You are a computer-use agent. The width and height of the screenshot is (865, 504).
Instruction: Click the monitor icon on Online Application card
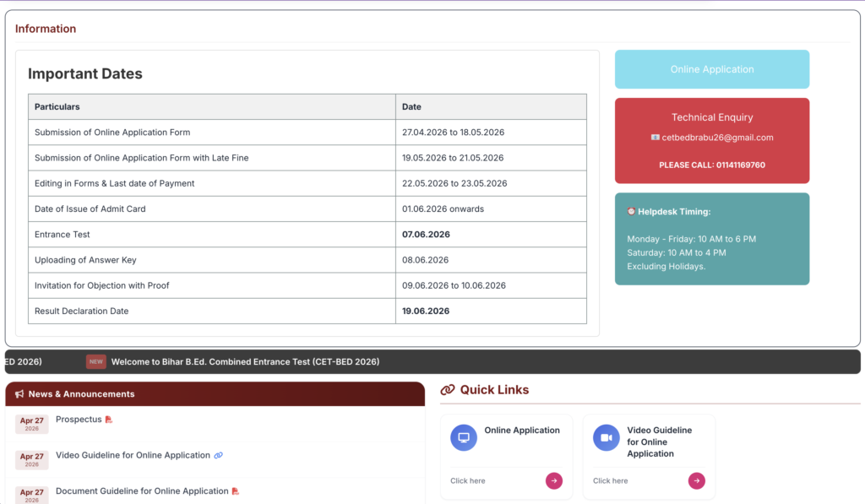tap(463, 436)
